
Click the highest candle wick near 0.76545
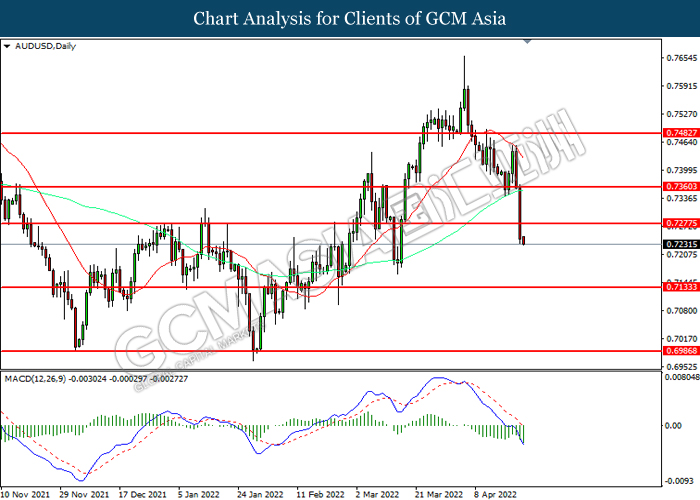click(x=464, y=71)
